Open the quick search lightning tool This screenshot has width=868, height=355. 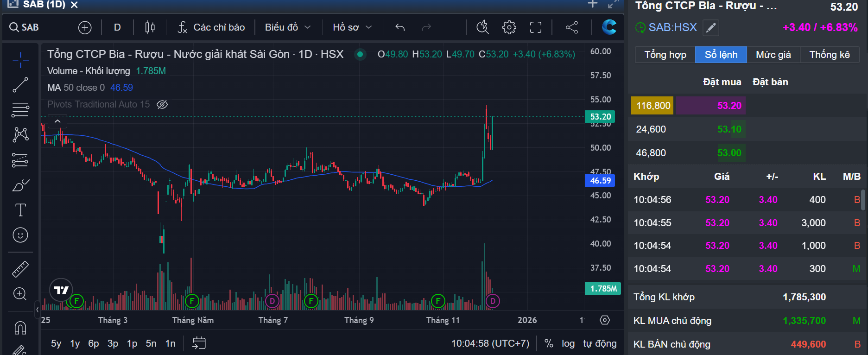click(482, 27)
